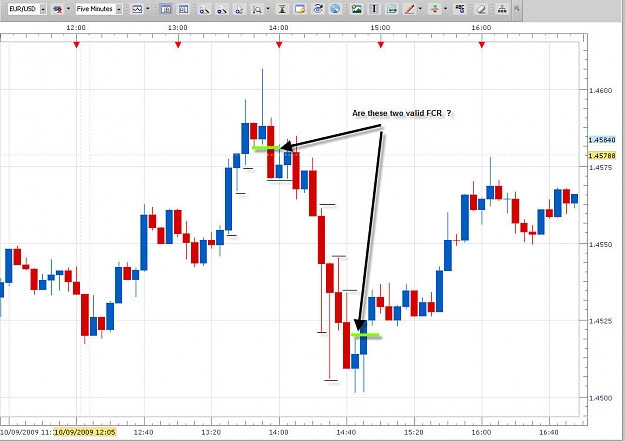
Task: Expand the arrow beside the red-X indicator icon
Action: pyautogui.click(x=68, y=9)
